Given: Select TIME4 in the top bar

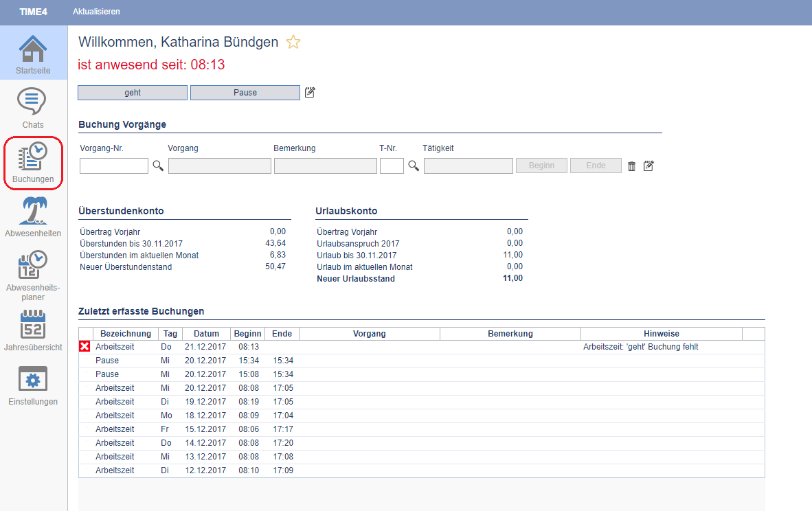Looking at the screenshot, I should 33,12.
